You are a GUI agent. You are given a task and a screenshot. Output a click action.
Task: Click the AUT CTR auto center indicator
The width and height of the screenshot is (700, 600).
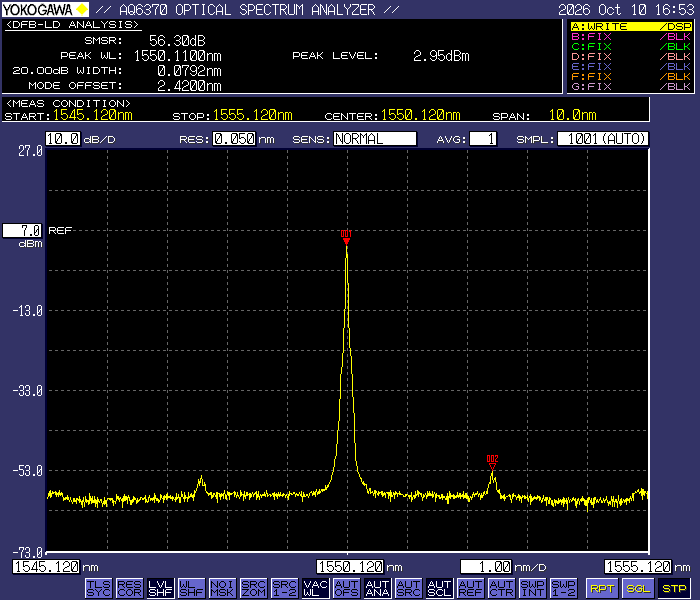(x=501, y=588)
